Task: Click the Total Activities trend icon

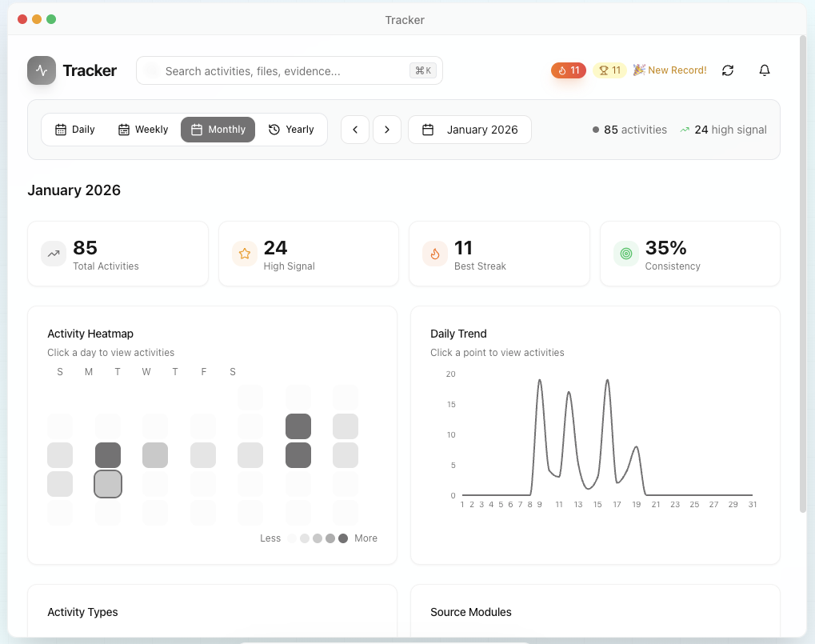Action: (x=54, y=254)
